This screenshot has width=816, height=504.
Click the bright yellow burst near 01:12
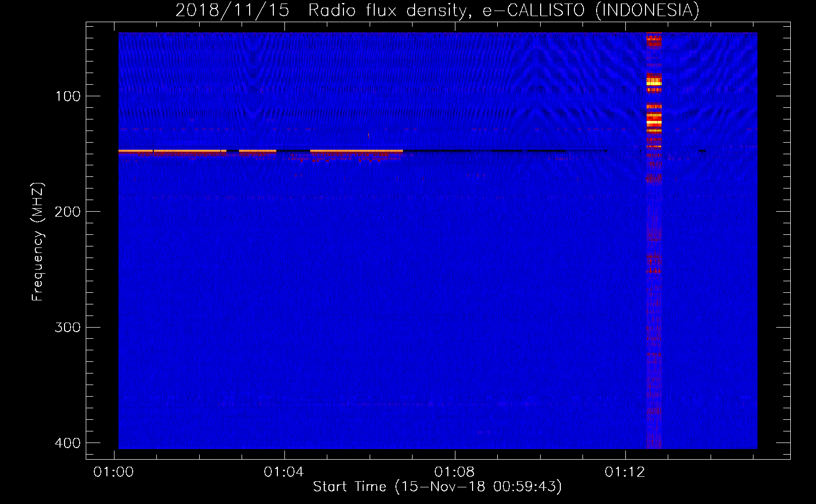pos(654,122)
